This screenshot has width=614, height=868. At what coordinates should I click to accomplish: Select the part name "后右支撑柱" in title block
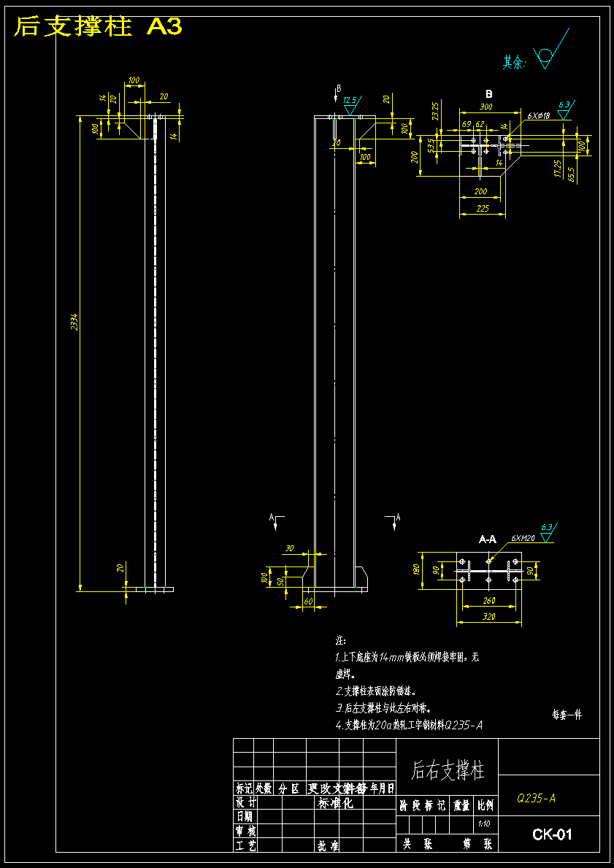click(448, 770)
